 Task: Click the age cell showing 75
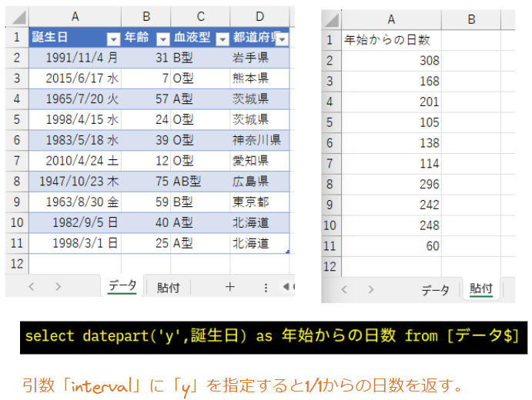click(146, 182)
